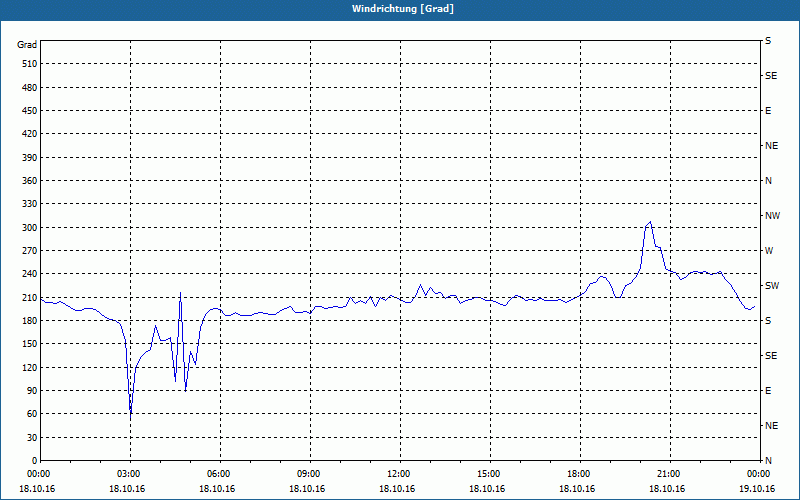This screenshot has height=500, width=800.
Task: Select the 270 y-axis label
Action: pos(30,251)
